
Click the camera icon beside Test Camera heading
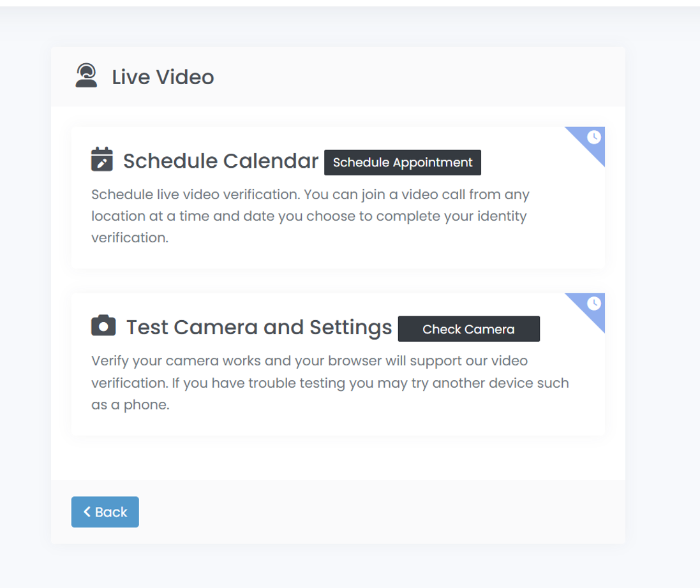pos(103,325)
